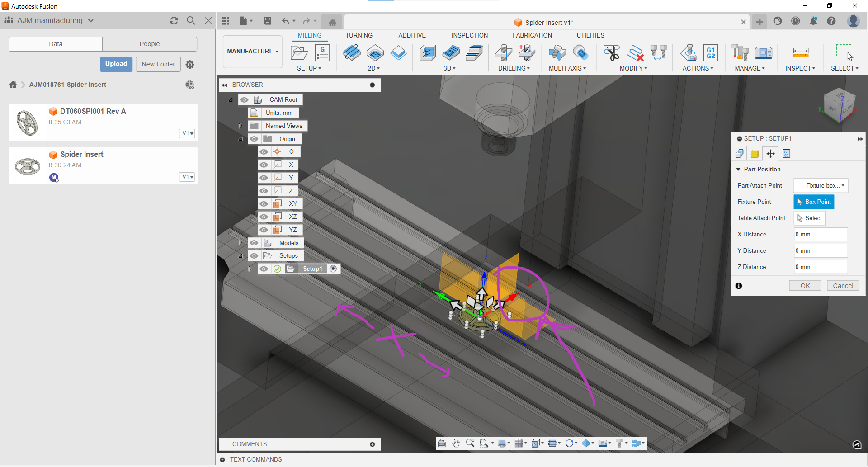Search in the data panel

(x=191, y=20)
